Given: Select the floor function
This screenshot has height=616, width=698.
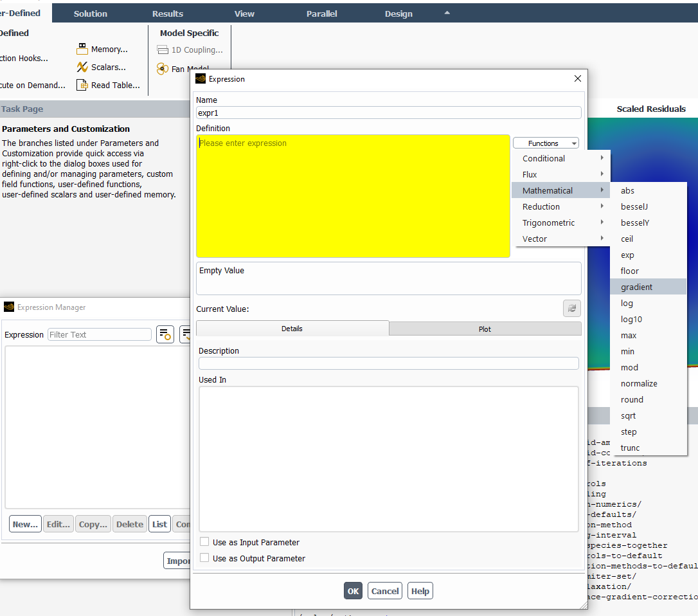Looking at the screenshot, I should tap(649, 271).
